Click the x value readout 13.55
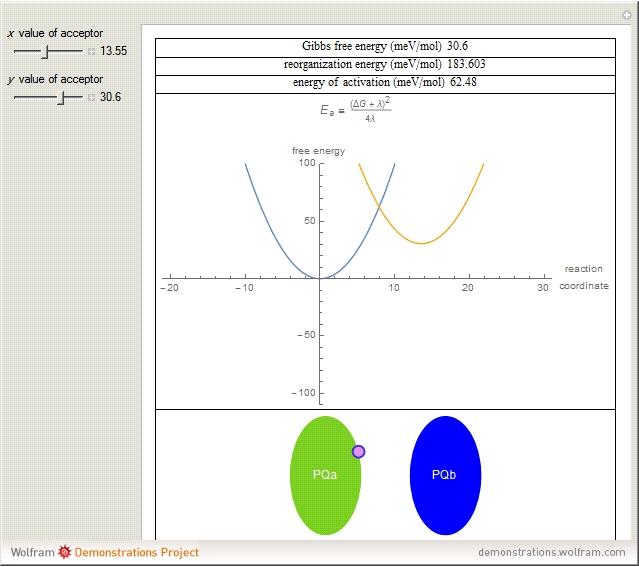This screenshot has width=639, height=567. point(114,51)
